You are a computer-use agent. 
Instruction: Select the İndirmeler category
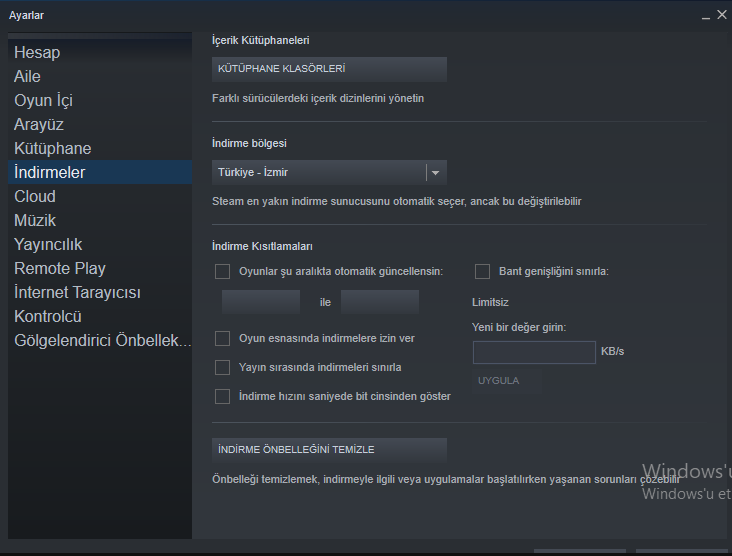tap(100, 172)
